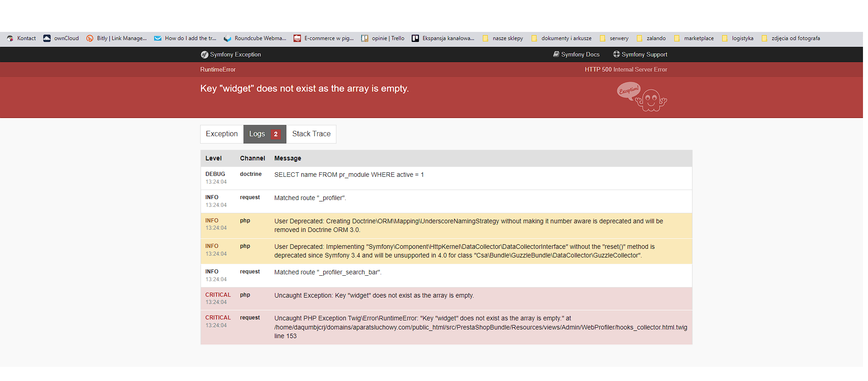Click the Symfony logo icon
The height and width of the screenshot is (381, 868).
click(204, 55)
